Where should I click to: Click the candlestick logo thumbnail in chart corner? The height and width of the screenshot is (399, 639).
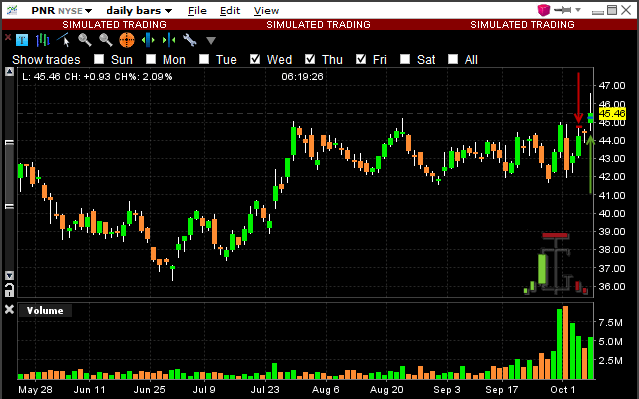(556, 264)
